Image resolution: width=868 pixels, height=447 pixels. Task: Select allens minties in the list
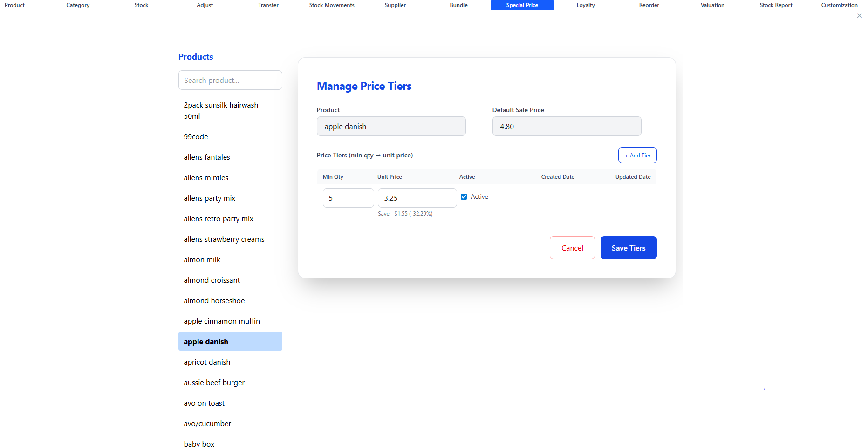click(230, 177)
